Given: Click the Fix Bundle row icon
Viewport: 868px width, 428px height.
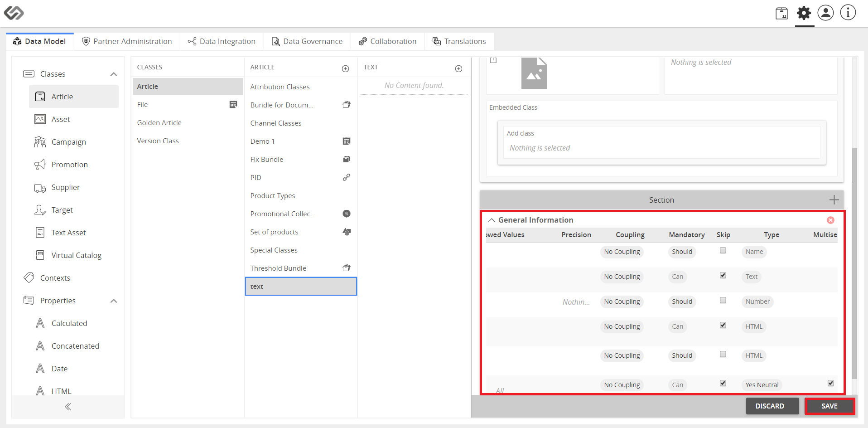Looking at the screenshot, I should [347, 159].
